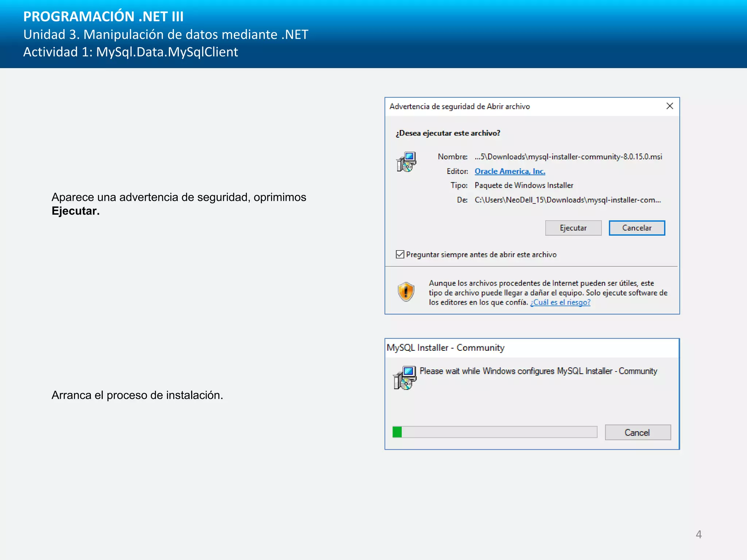Close the security warning dialog
This screenshot has height=560, width=747.
click(670, 106)
